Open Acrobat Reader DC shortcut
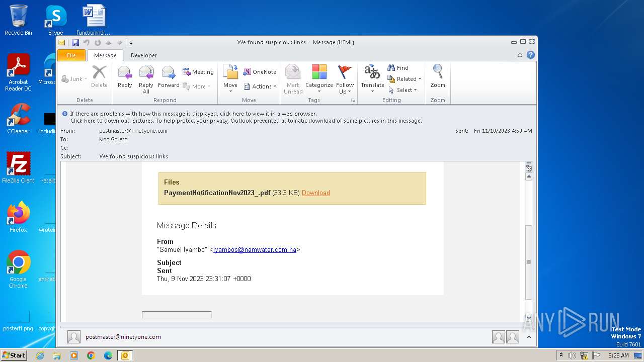644x362 pixels. pos(18,72)
